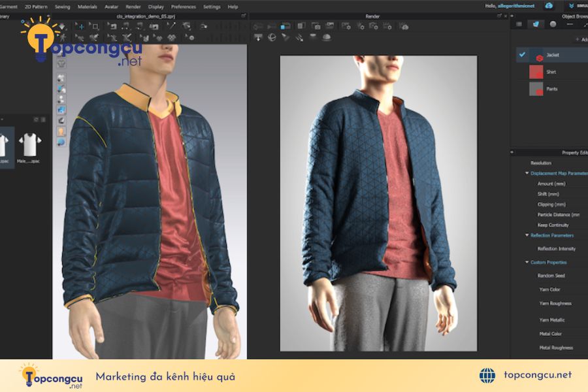
Task: Click the Keep Continuity property
Action: [553, 225]
